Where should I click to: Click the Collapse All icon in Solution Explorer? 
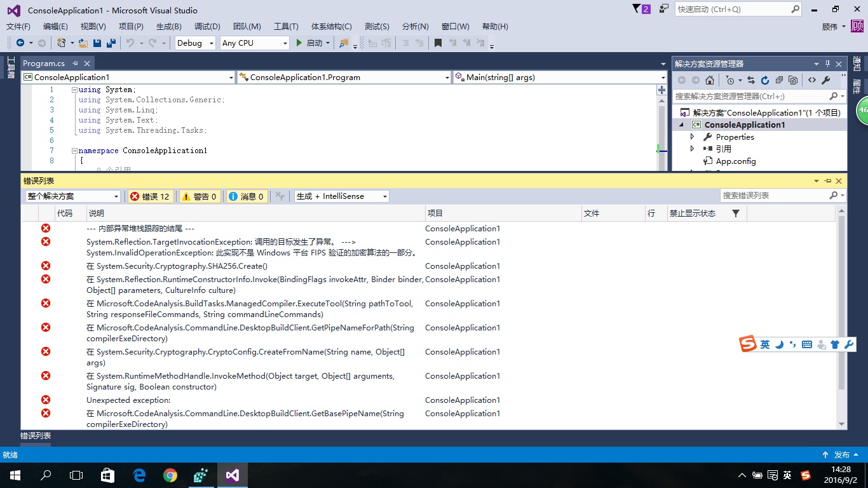pos(779,80)
